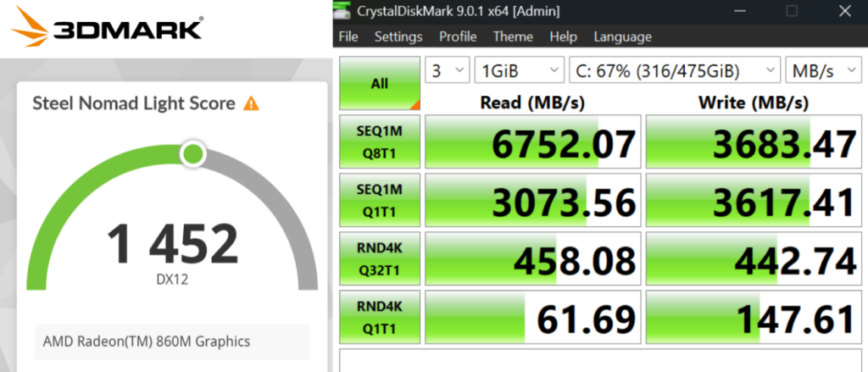Screen dimensions: 868x372
Task: Open the Profile menu
Action: click(x=458, y=36)
